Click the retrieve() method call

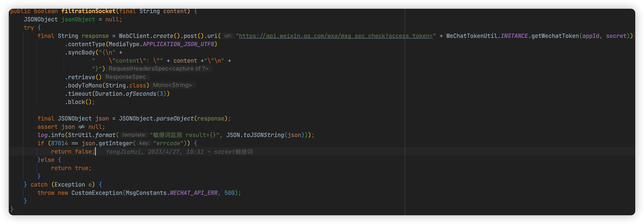coord(85,77)
